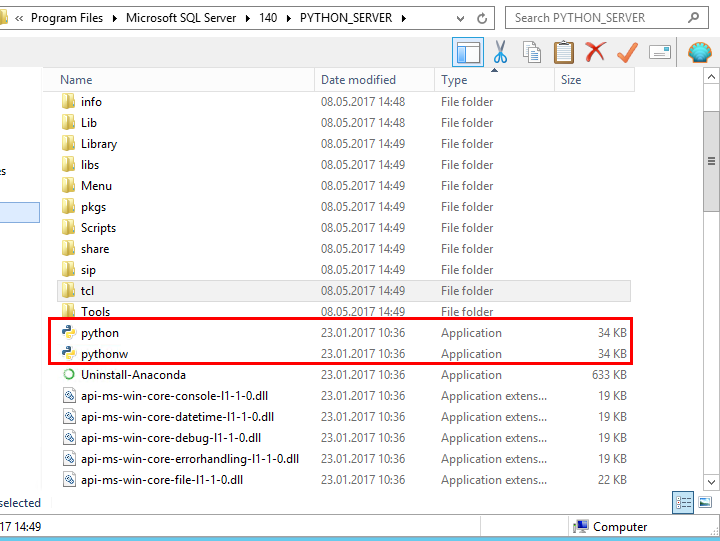This screenshot has width=720, height=541.
Task: Sort by Date modified column header
Action: [x=375, y=80]
